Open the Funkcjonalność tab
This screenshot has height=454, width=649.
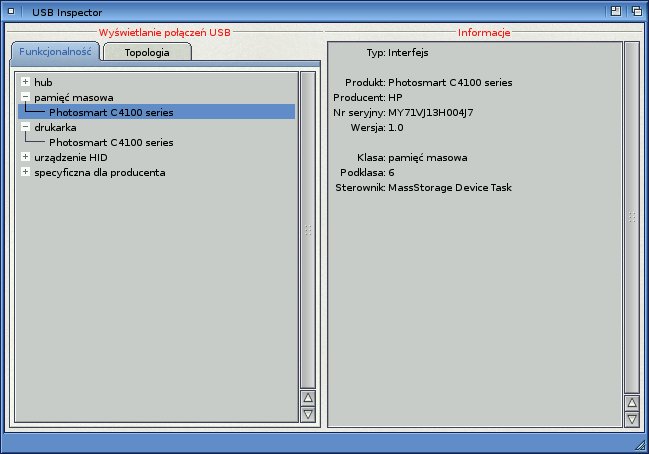coord(56,51)
